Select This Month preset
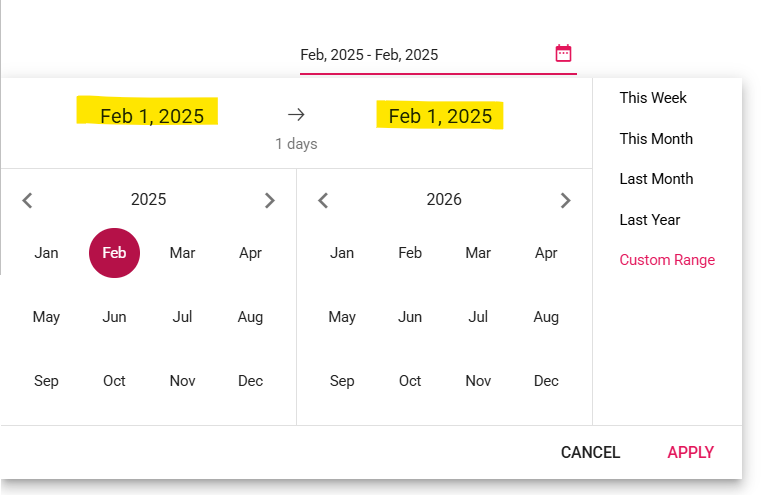 click(x=656, y=139)
